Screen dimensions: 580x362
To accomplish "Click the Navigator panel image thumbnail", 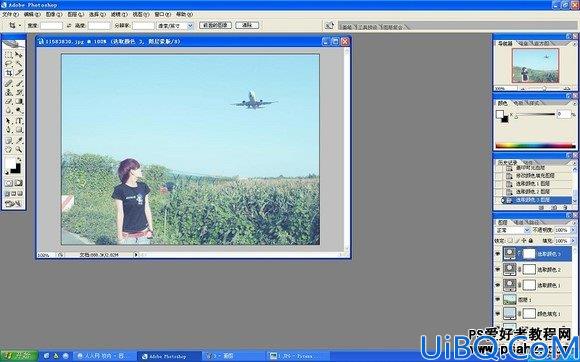I will [x=535, y=66].
